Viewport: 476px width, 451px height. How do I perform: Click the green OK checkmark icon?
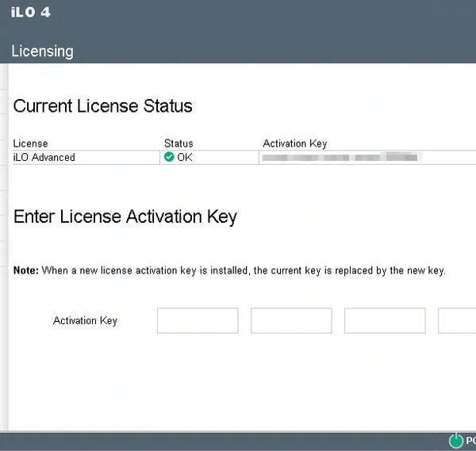click(169, 157)
